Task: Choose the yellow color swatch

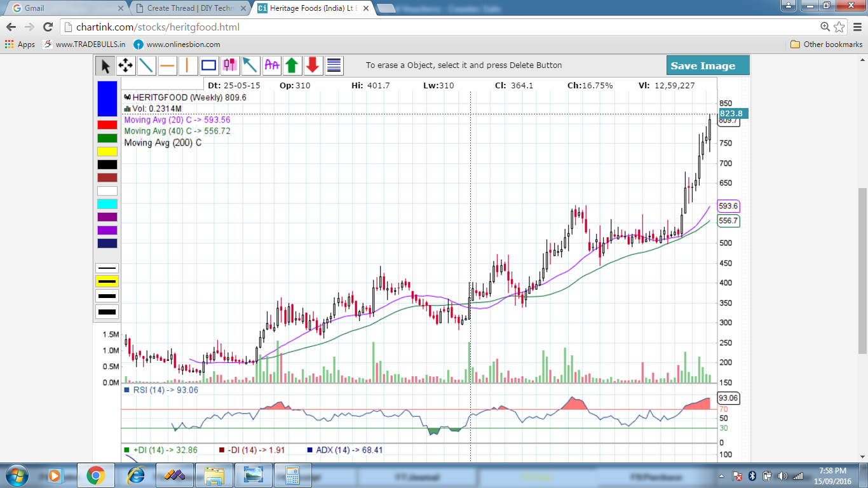Action: [x=107, y=151]
